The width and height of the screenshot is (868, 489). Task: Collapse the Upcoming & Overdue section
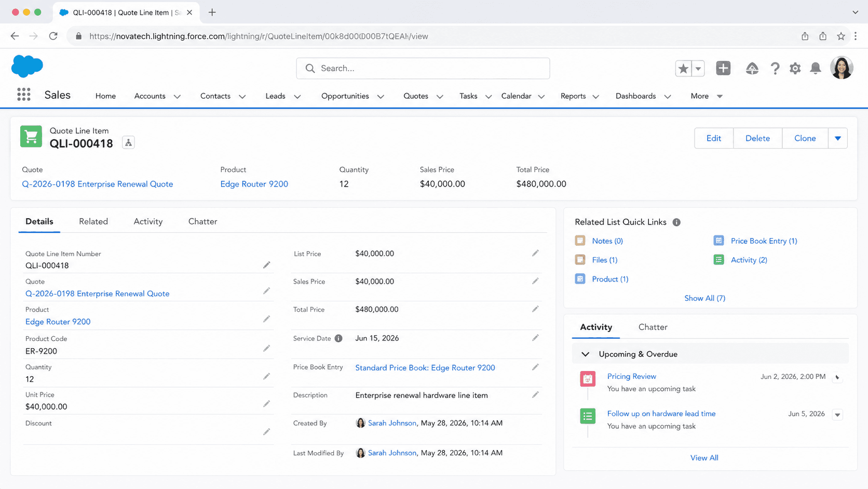pos(585,354)
